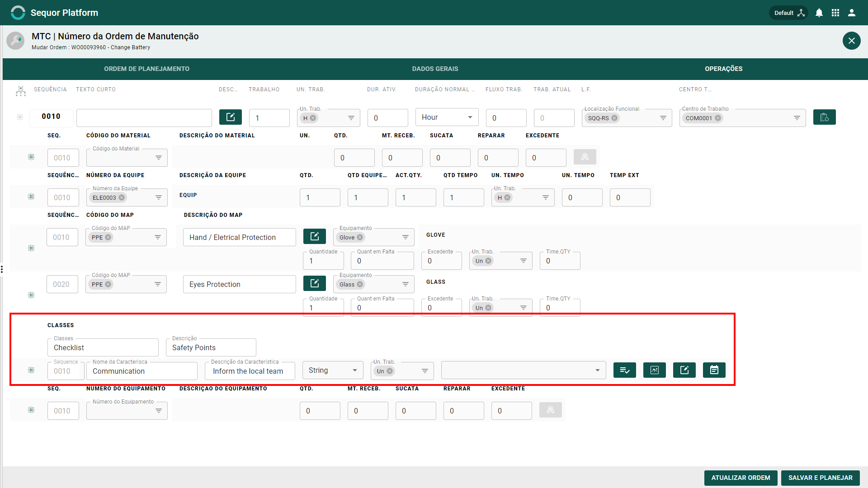The width and height of the screenshot is (868, 488).
Task: Open the String type dropdown
Action: [x=333, y=371]
